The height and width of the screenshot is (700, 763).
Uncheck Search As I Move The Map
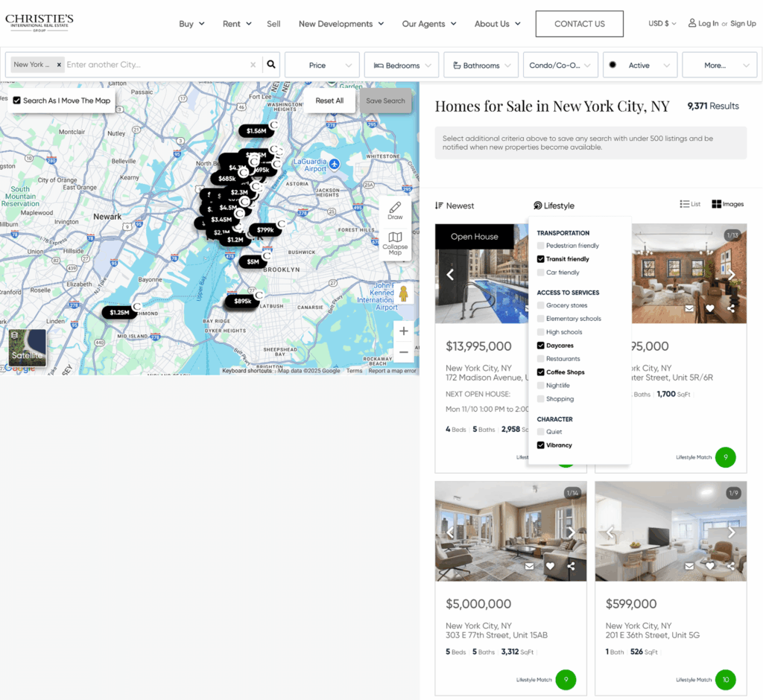pyautogui.click(x=17, y=101)
